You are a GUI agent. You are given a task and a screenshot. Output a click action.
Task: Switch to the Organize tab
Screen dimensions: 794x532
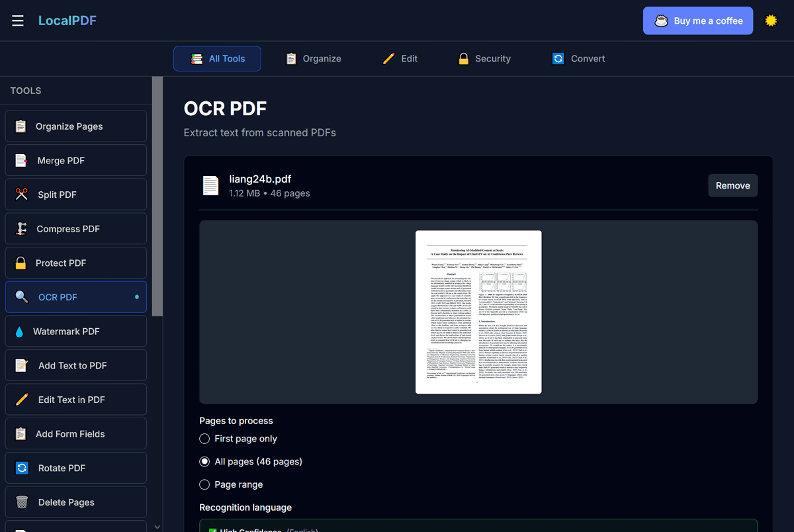tap(314, 59)
